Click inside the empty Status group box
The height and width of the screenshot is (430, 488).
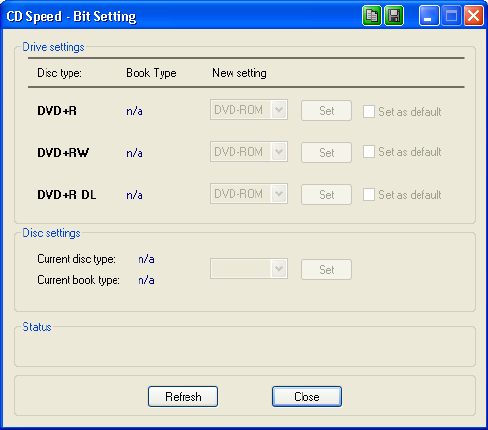[x=245, y=348]
